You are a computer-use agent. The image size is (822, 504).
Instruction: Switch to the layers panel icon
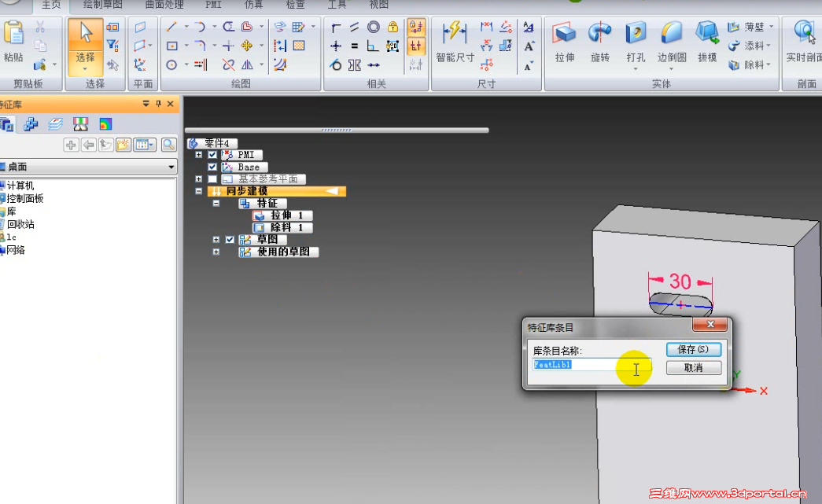55,124
